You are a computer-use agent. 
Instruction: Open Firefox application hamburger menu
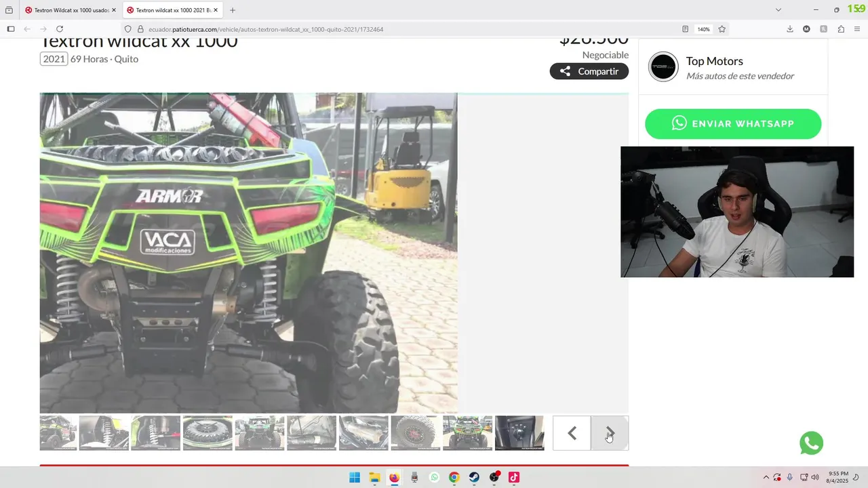[x=858, y=29]
